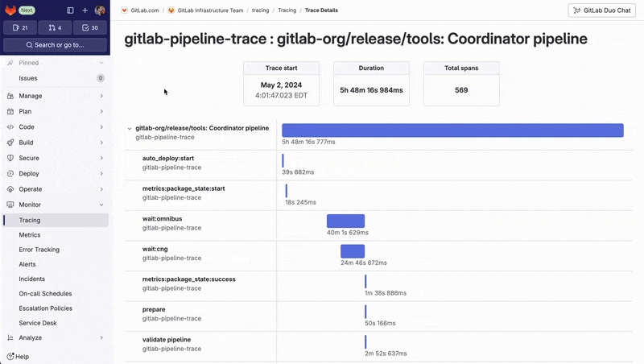Go to capitalized Tracing breadcrumb
Screen dimensions: 644x364
pyautogui.click(x=287, y=10)
